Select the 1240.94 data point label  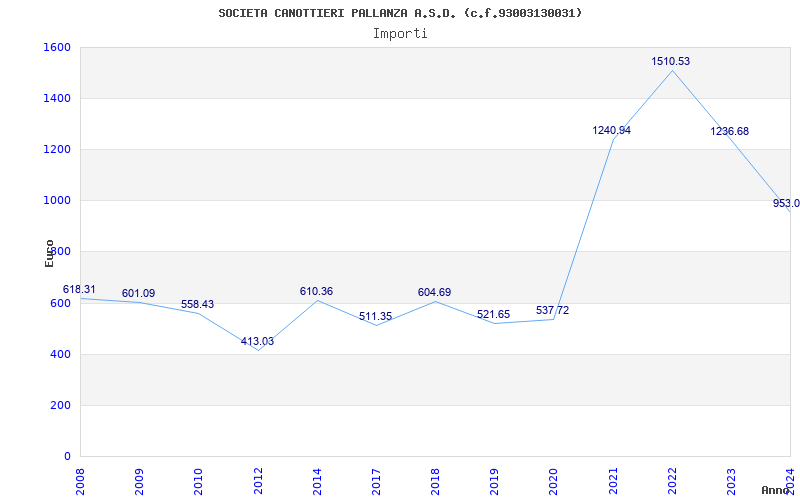point(611,130)
